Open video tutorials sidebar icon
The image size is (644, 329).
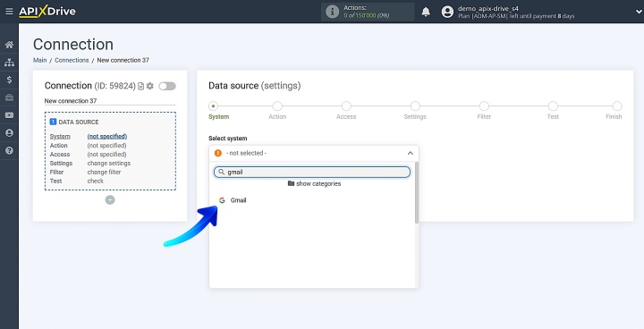coord(9,115)
